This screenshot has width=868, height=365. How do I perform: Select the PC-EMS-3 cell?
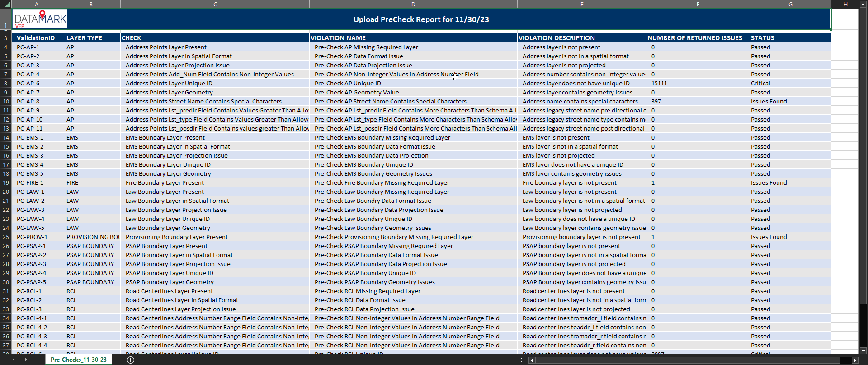(x=36, y=155)
